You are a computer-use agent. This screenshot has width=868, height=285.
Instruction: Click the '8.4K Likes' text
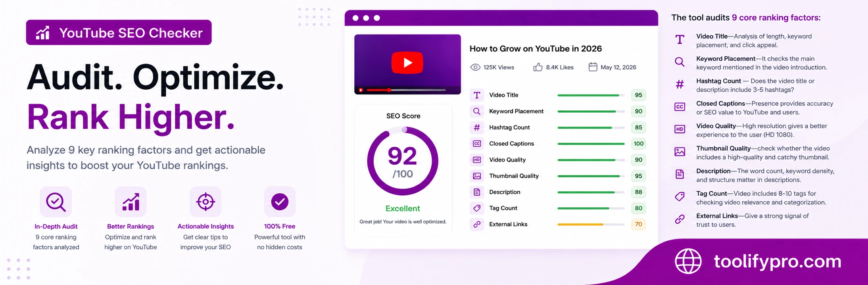tap(560, 67)
